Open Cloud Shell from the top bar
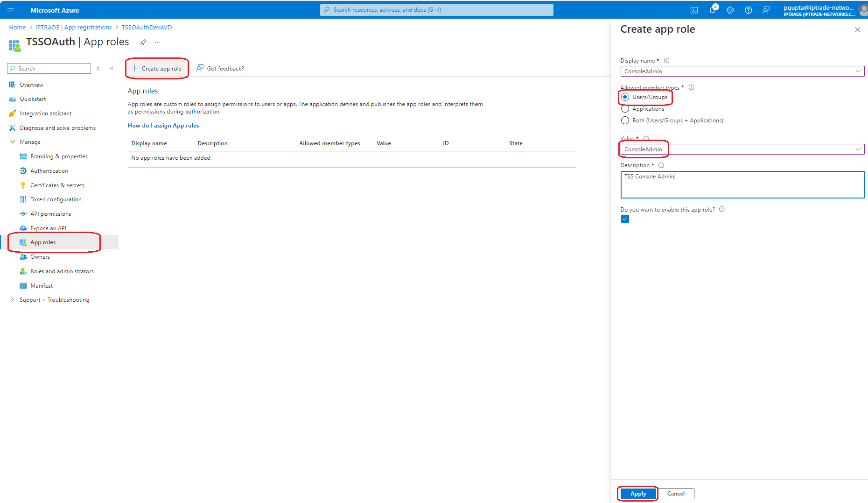Image resolution: width=868 pixels, height=503 pixels. click(x=694, y=10)
